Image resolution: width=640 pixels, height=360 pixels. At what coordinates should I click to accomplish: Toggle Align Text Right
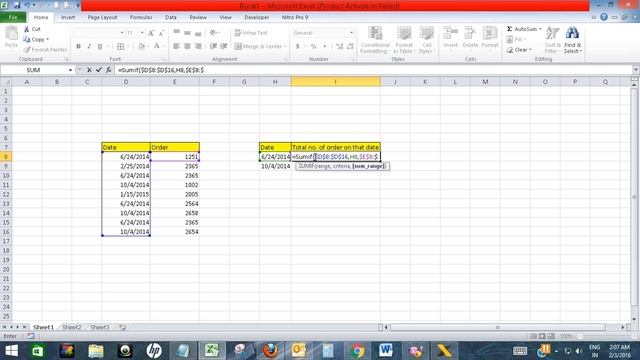(x=198, y=47)
